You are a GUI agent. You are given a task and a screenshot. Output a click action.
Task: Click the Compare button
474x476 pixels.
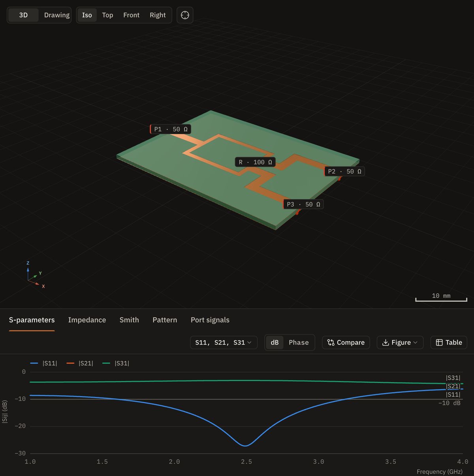346,343
